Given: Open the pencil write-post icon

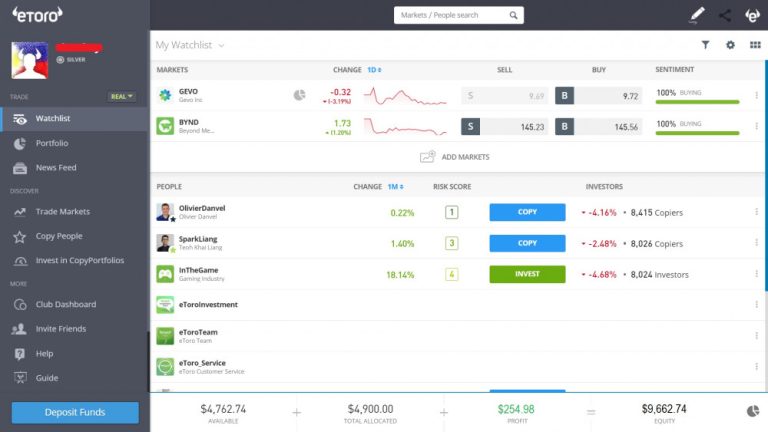Looking at the screenshot, I should tap(696, 15).
